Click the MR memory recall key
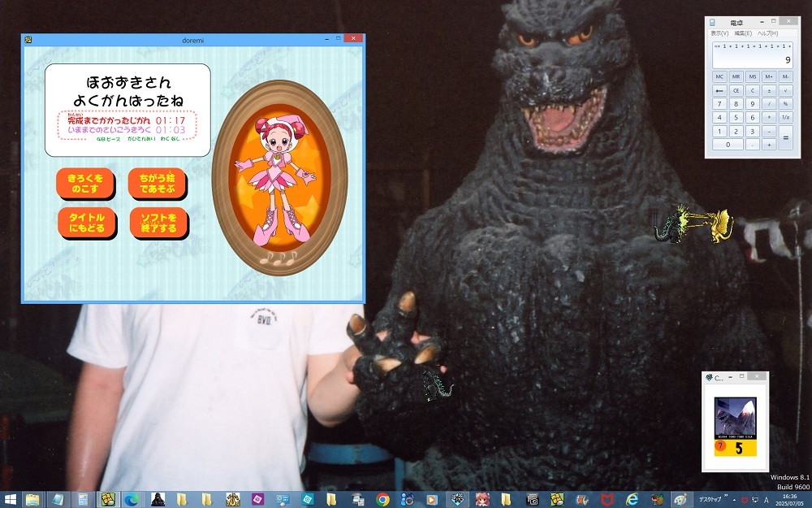This screenshot has height=508, width=812. coord(736,76)
